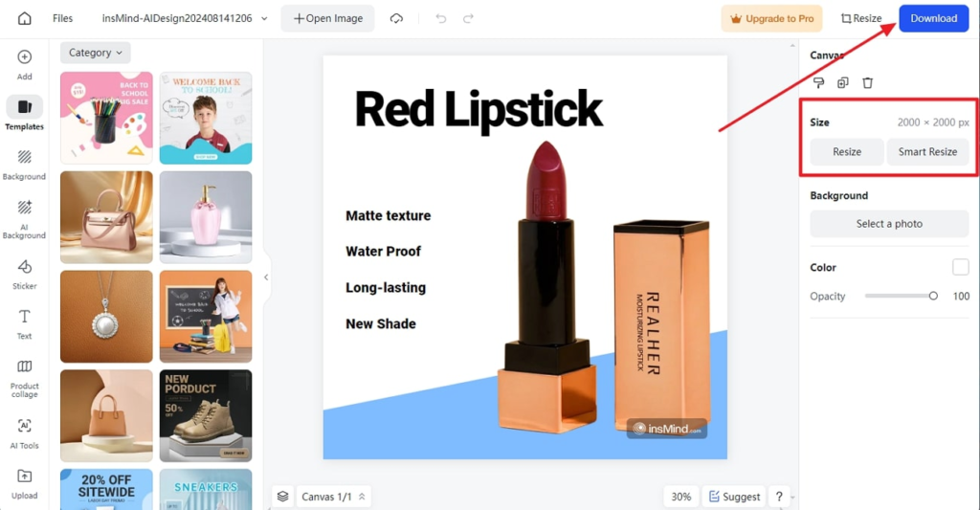Select the Long-lasting text
This screenshot has height=510, width=980.
point(386,287)
